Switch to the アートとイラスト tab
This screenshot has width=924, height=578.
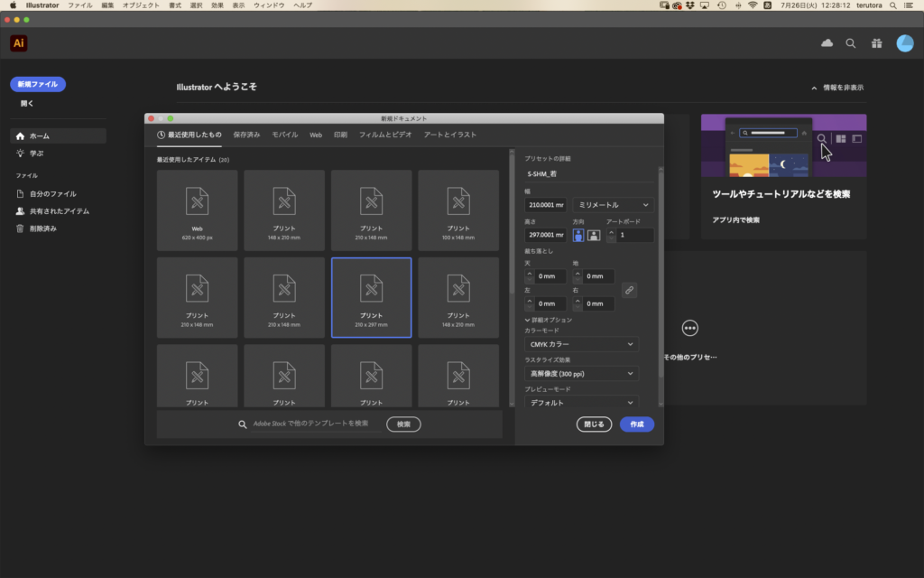coord(450,135)
